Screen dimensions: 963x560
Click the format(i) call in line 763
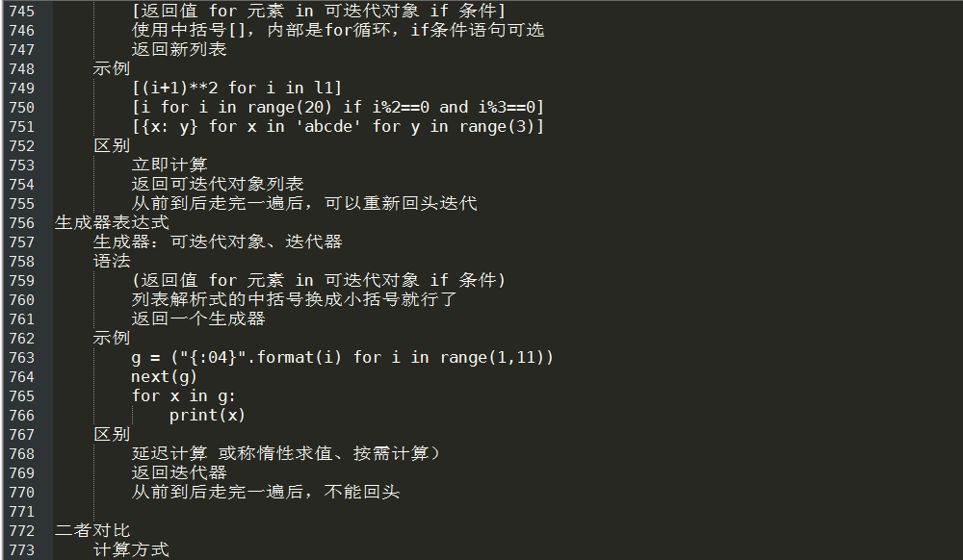pyautogui.click(x=299, y=358)
